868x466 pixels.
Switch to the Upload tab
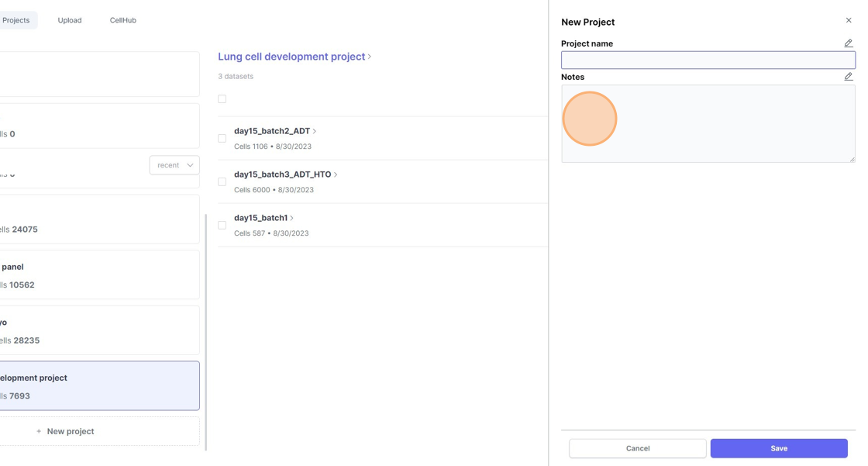[x=70, y=20]
